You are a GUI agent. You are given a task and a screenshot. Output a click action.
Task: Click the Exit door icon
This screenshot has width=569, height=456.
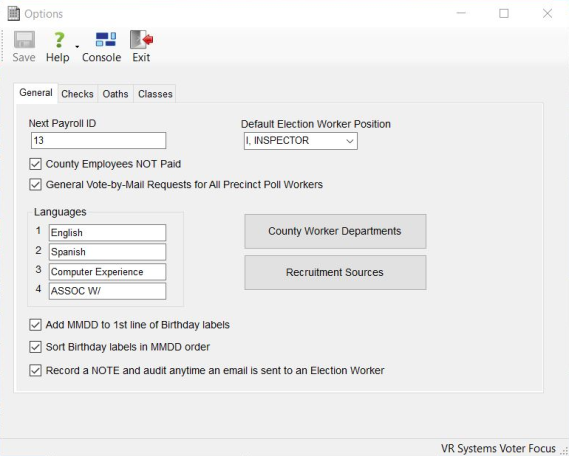(141, 40)
